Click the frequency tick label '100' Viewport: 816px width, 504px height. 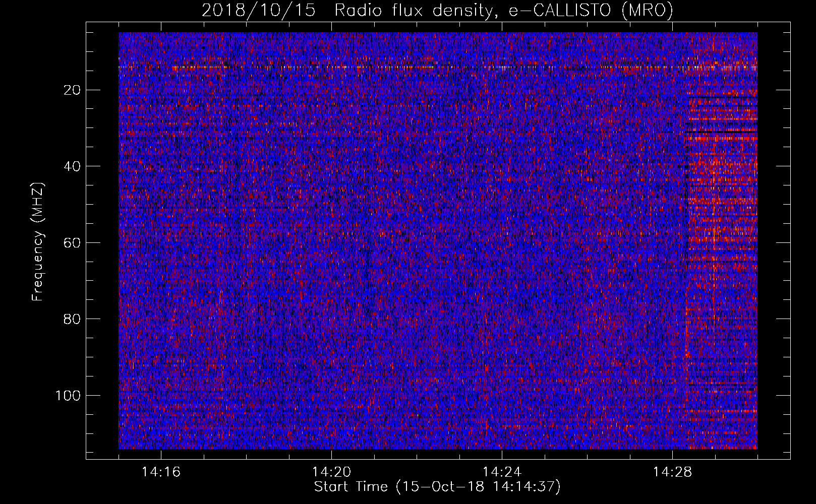tap(68, 396)
